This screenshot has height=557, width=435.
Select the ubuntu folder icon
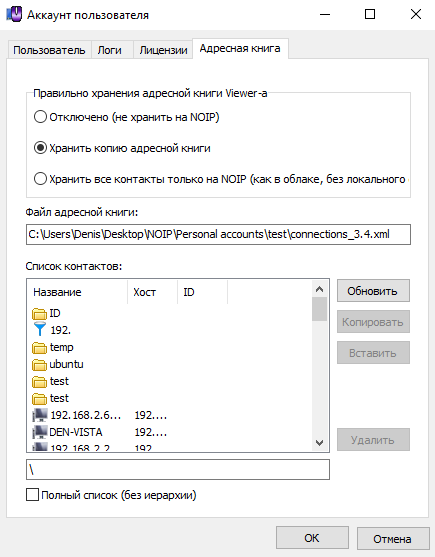[x=39, y=365]
